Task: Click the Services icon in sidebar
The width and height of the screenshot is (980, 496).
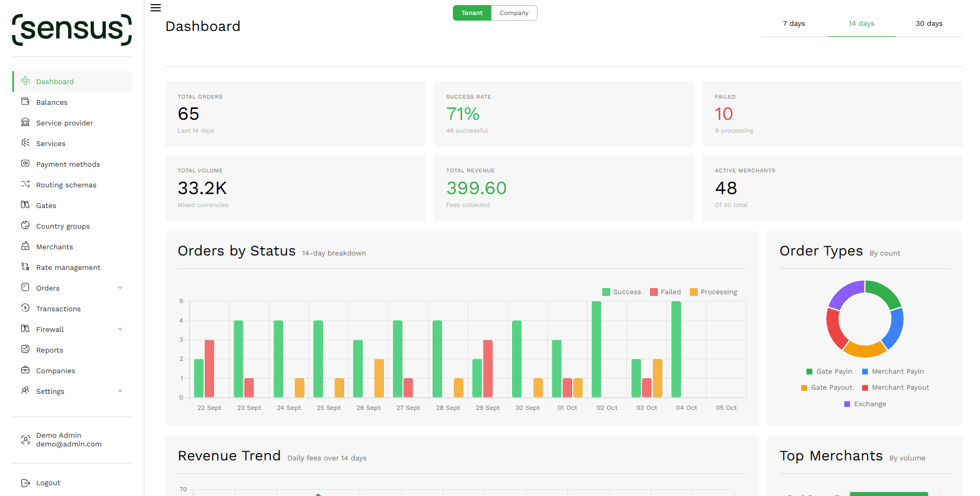Action: coord(25,143)
